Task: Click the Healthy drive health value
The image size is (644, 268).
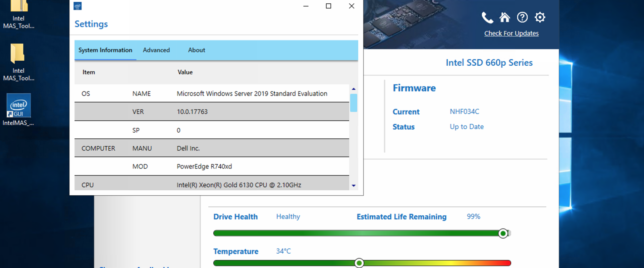Action: [x=288, y=217]
